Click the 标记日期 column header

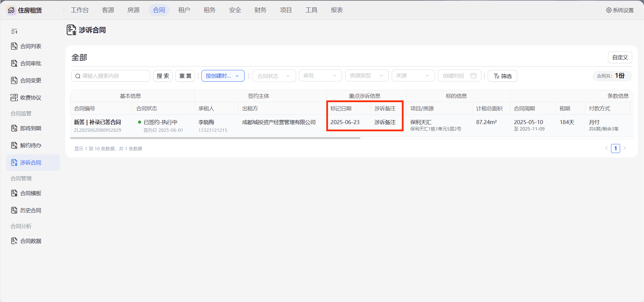tap(341, 108)
